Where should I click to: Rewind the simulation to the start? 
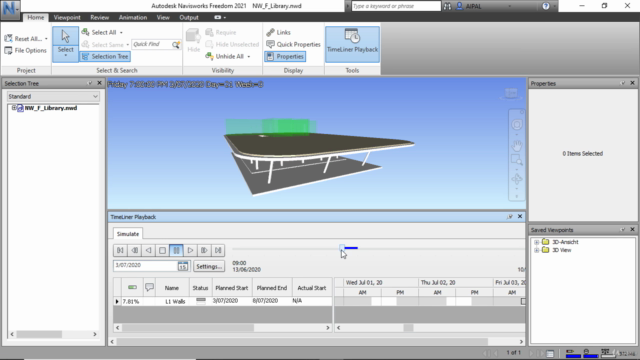tap(120, 250)
